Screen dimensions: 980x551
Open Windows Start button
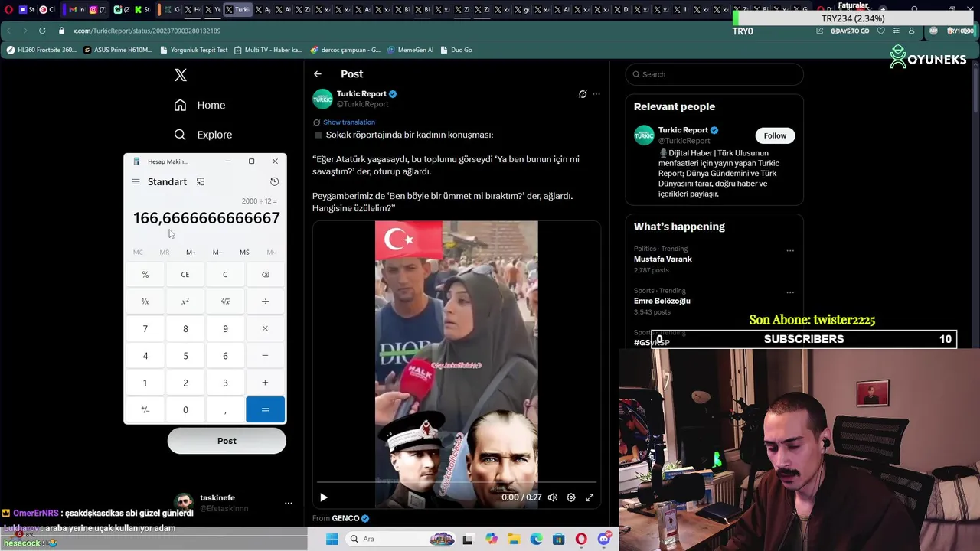(x=332, y=540)
